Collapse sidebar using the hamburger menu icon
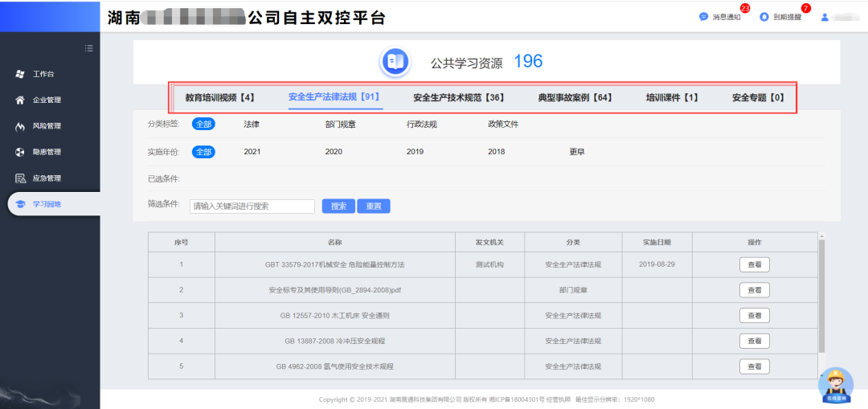 point(89,48)
